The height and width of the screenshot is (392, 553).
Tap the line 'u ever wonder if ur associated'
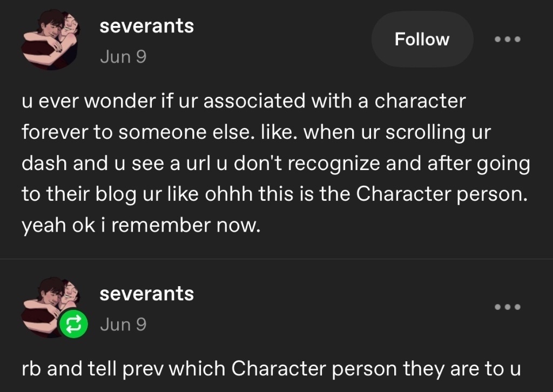244,101
